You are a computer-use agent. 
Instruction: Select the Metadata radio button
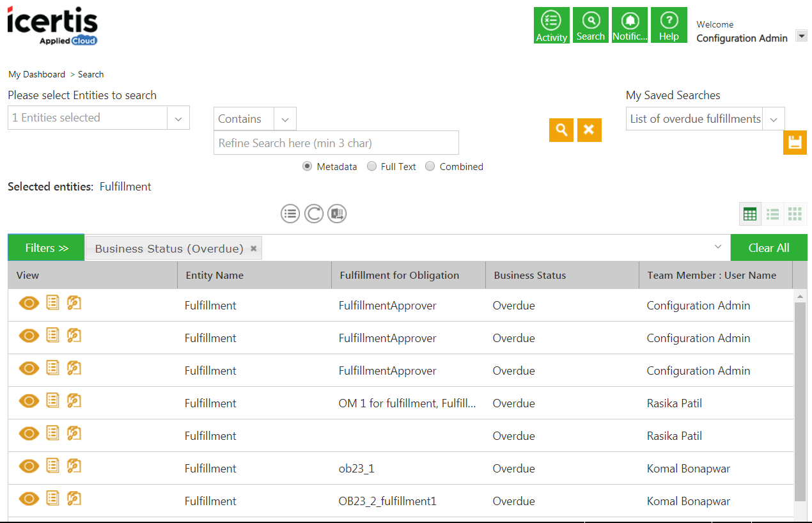308,166
